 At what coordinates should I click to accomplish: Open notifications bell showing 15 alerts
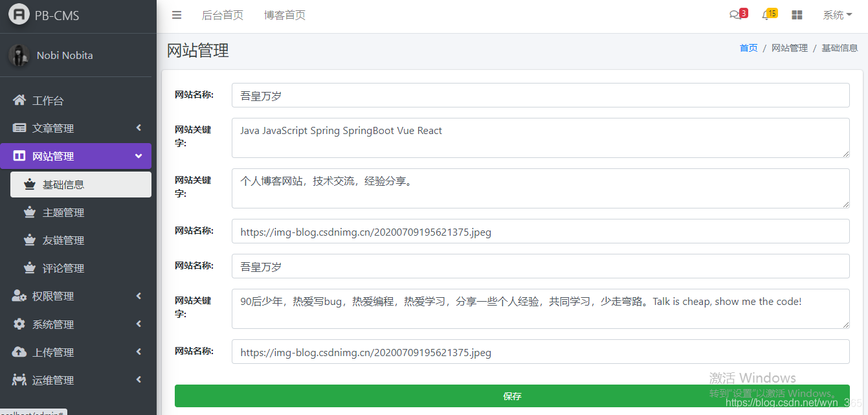click(767, 15)
